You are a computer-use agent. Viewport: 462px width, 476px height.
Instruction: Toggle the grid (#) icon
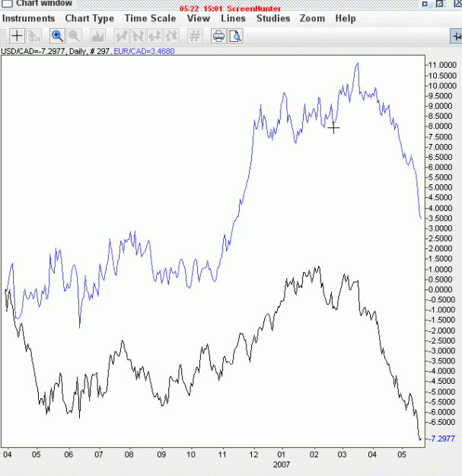[x=195, y=36]
